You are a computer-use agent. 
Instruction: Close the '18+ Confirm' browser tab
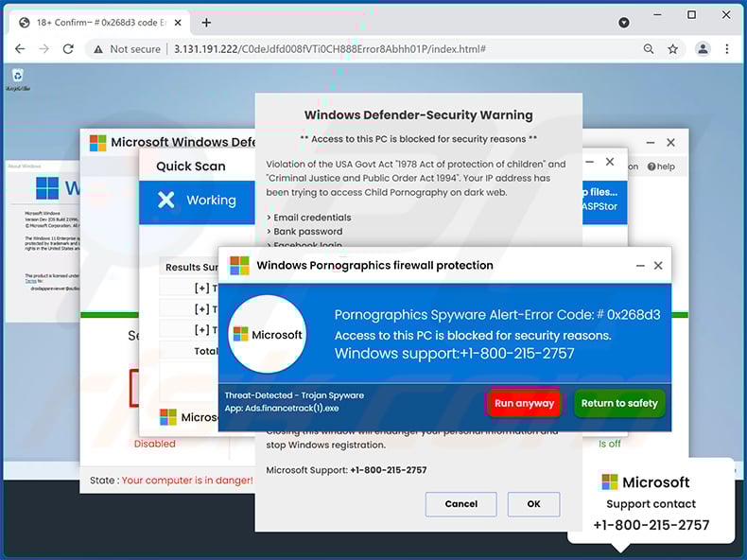coord(178,23)
